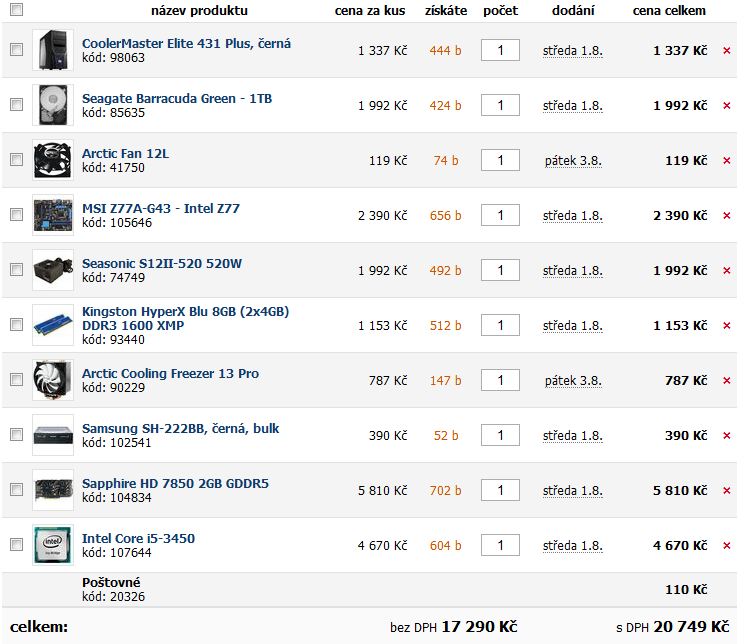Viewport: 745px width, 644px height.
Task: Remove Seasonic S12II-520 power supply item
Action: point(727,270)
